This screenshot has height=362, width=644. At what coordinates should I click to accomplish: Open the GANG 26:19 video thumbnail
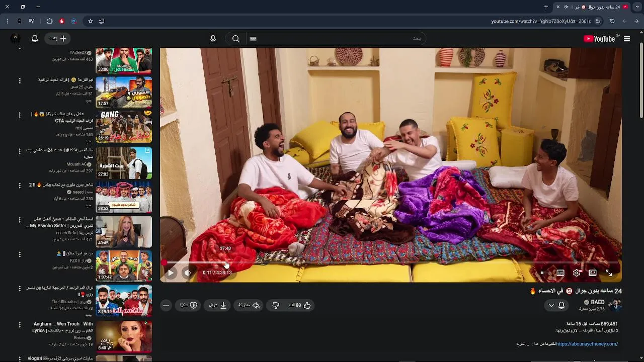[124, 127]
